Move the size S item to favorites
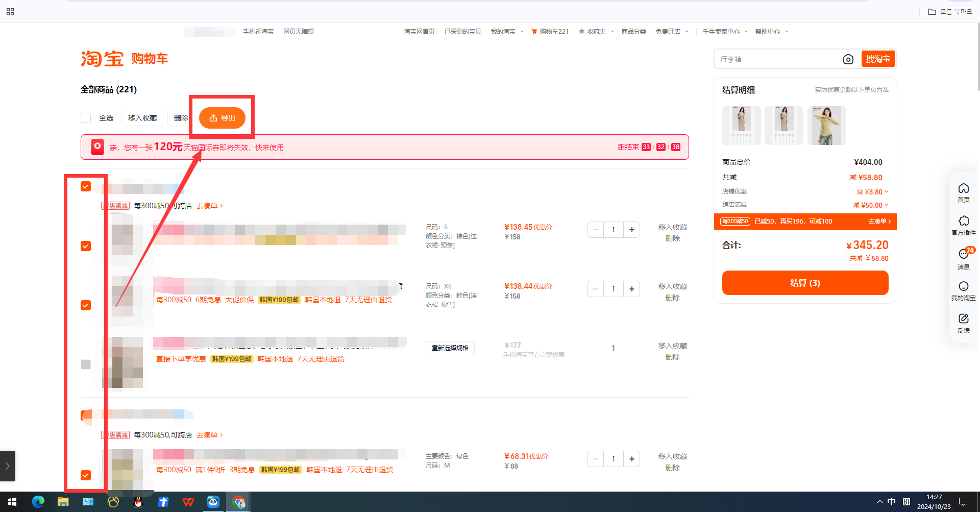Image resolution: width=980 pixels, height=512 pixels. coord(672,227)
